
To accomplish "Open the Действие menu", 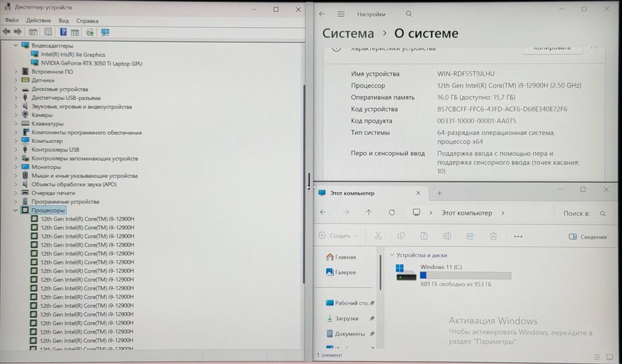I will [39, 20].
